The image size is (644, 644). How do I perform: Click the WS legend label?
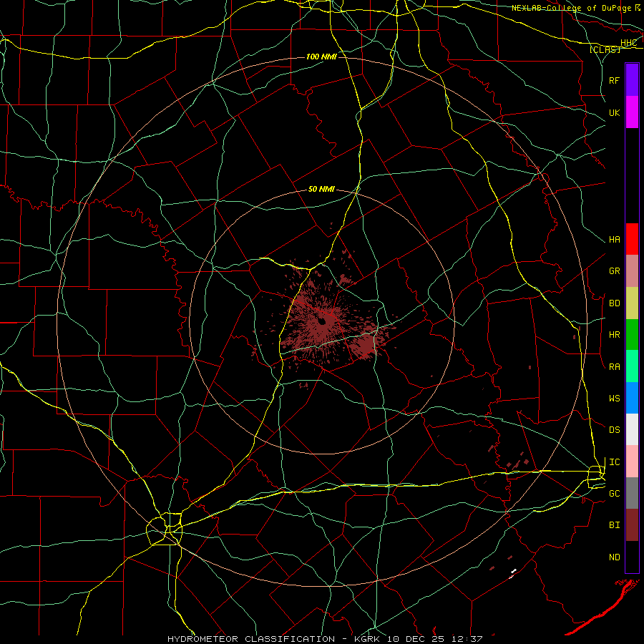[x=615, y=399]
